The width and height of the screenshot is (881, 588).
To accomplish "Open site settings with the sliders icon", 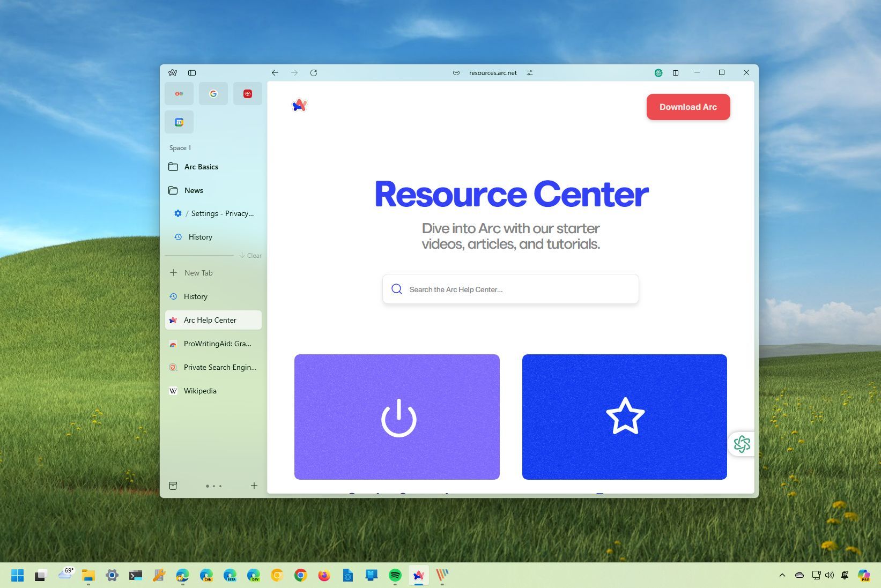I will [x=530, y=72].
